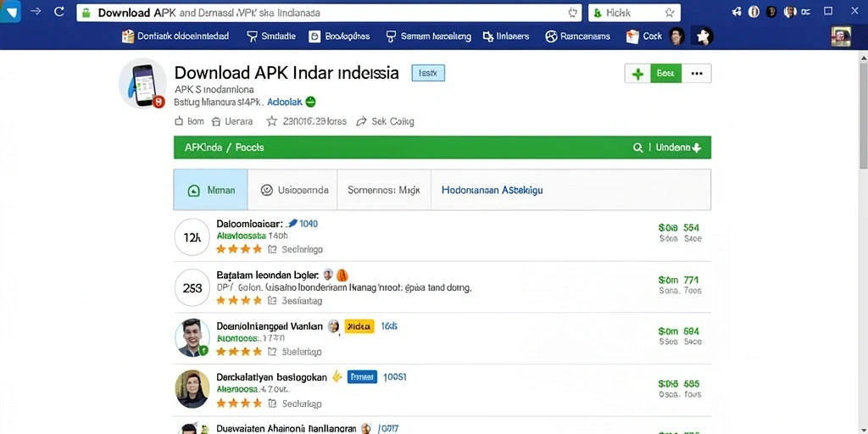Open the 'Smtladte' bookmark
868x434 pixels.
(270, 36)
